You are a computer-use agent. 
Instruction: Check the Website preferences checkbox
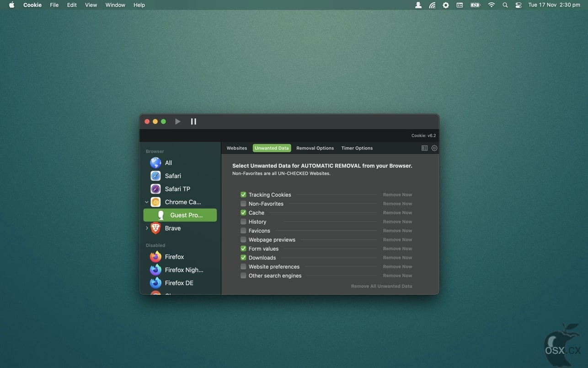coord(243,267)
